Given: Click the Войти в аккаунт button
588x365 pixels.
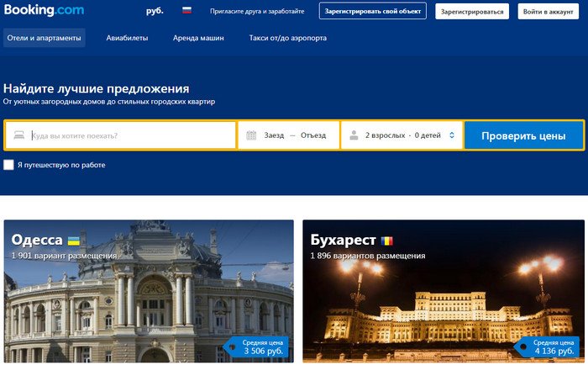Looking at the screenshot, I should [549, 11].
